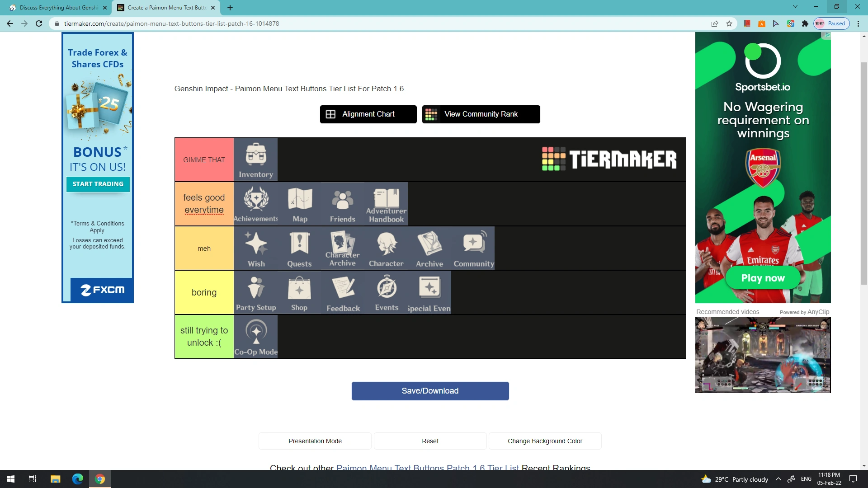Bookmark this page with star icon
This screenshot has width=868, height=488.
729,23
